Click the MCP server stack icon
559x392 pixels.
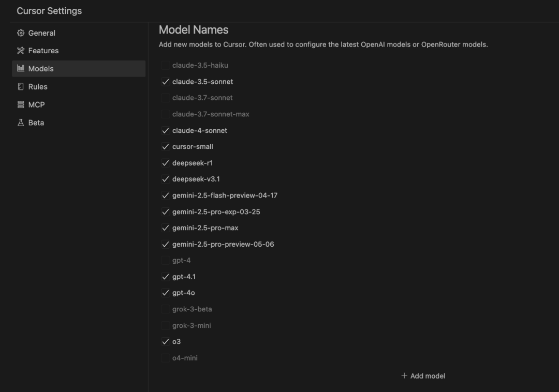click(21, 104)
